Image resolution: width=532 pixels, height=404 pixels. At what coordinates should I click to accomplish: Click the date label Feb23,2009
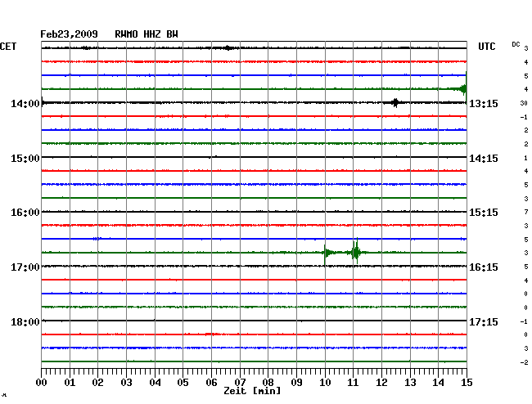click(69, 34)
